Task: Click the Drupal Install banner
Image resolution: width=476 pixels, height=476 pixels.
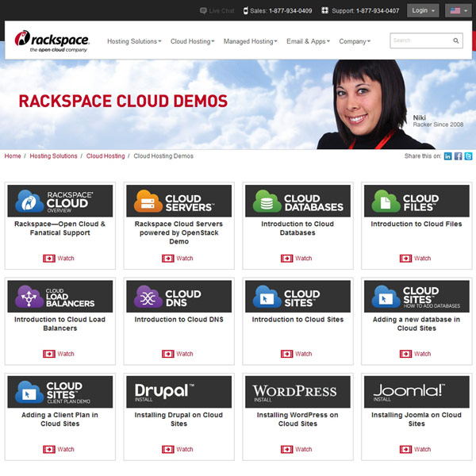Action: (178, 392)
